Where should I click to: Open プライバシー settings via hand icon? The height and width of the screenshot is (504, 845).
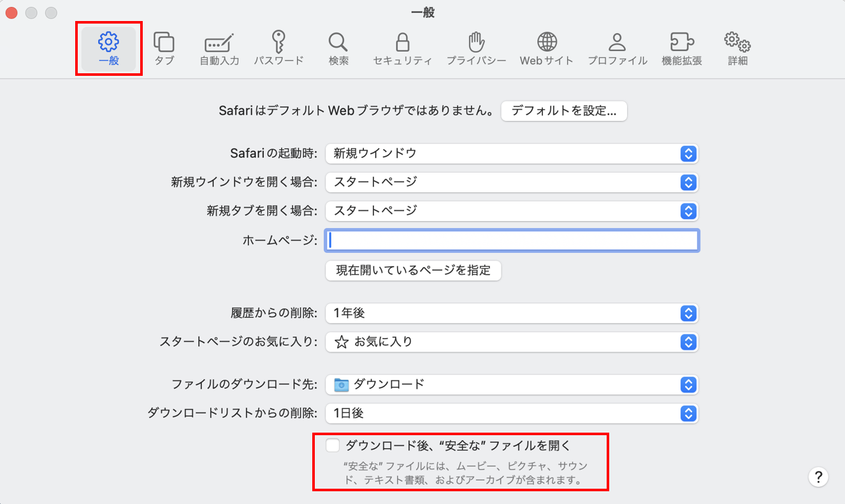coord(476,48)
